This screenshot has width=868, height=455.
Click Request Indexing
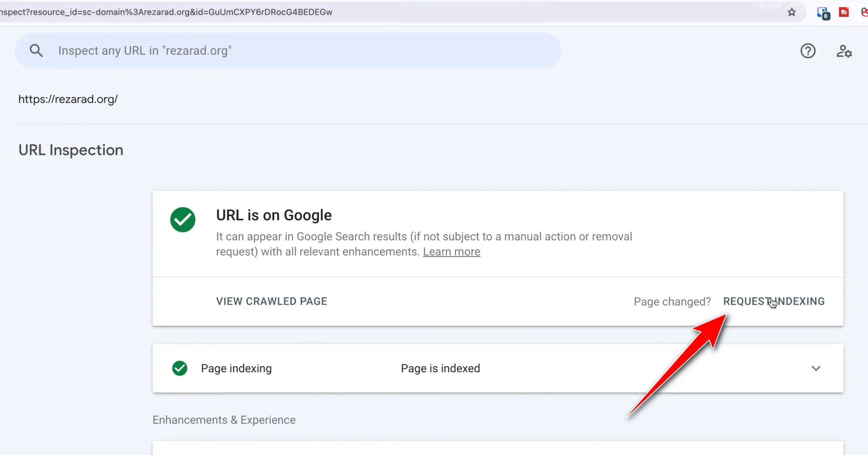coord(774,301)
